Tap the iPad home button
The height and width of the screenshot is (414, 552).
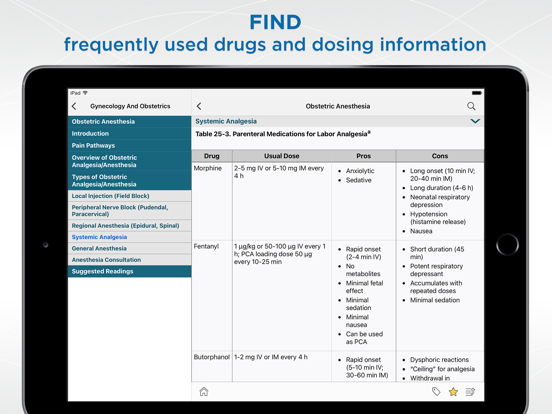tap(507, 244)
